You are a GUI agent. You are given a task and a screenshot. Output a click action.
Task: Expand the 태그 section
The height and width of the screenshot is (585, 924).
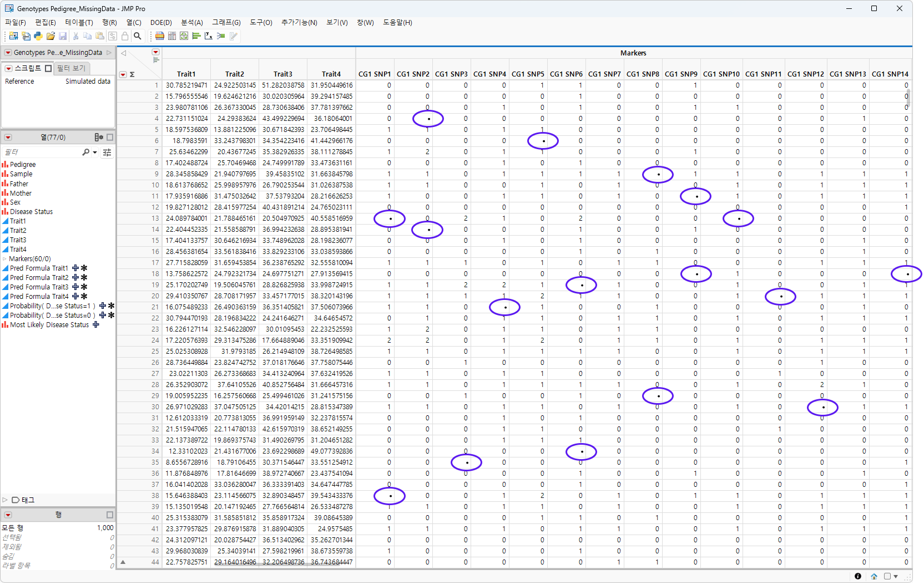tap(5, 500)
